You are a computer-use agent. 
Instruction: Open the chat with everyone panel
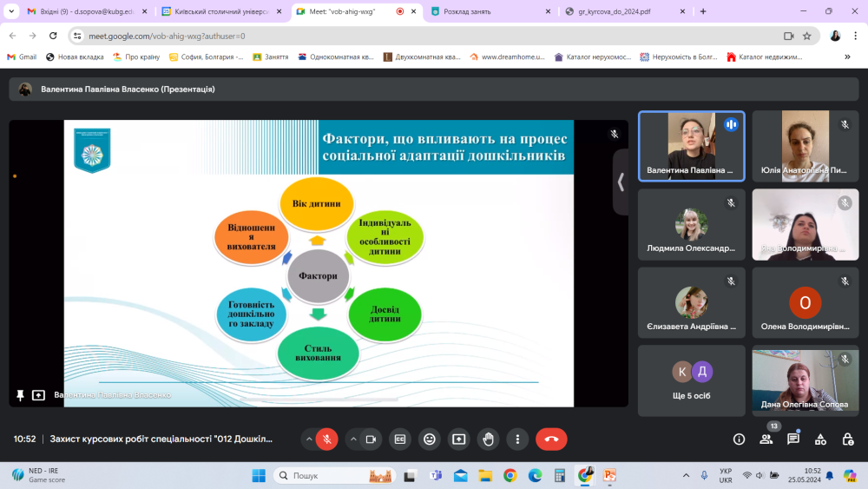(792, 439)
